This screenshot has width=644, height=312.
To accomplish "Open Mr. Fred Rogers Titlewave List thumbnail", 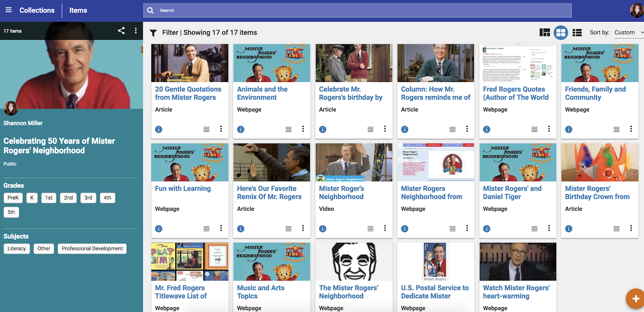I will [190, 262].
